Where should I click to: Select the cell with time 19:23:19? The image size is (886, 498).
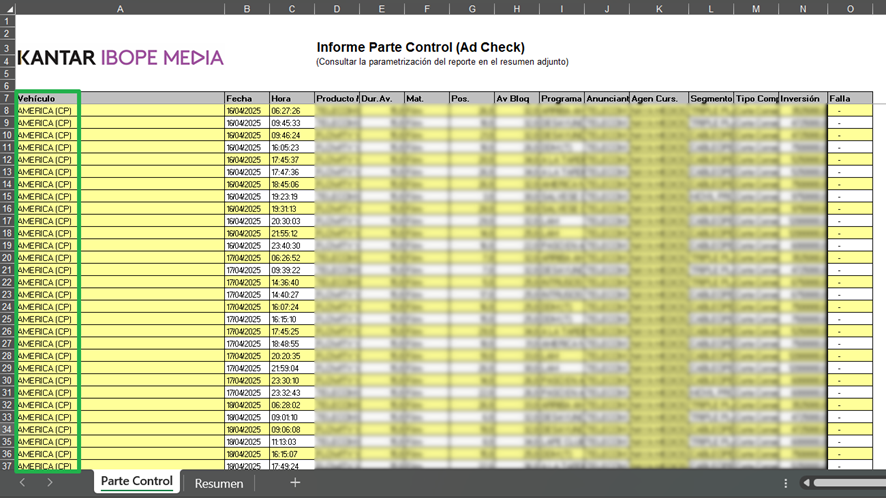pos(292,197)
